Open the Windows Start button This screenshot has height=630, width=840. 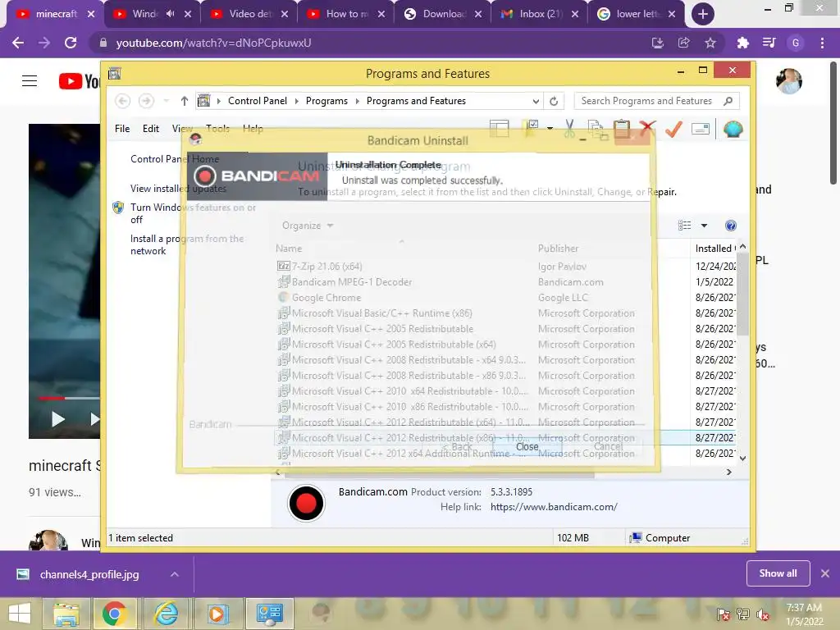point(20,614)
